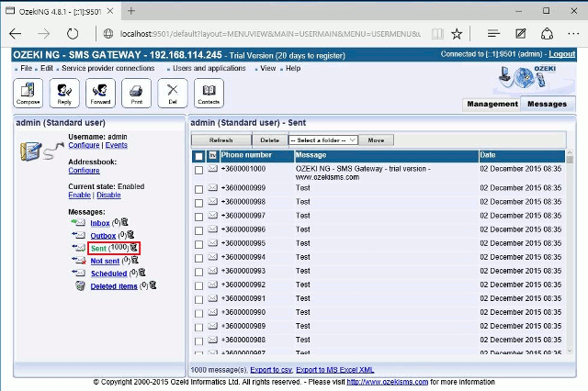Click the inverse selection header icon
The height and width of the screenshot is (391, 588).
pyautogui.click(x=212, y=155)
